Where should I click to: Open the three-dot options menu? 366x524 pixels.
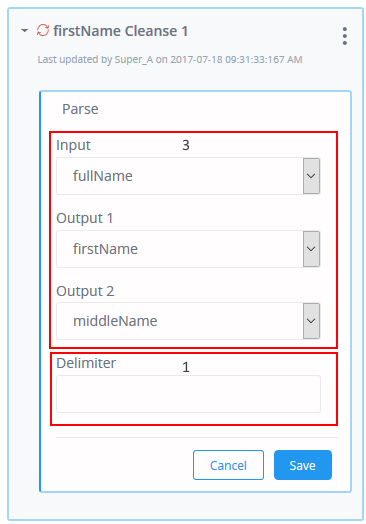[x=345, y=36]
